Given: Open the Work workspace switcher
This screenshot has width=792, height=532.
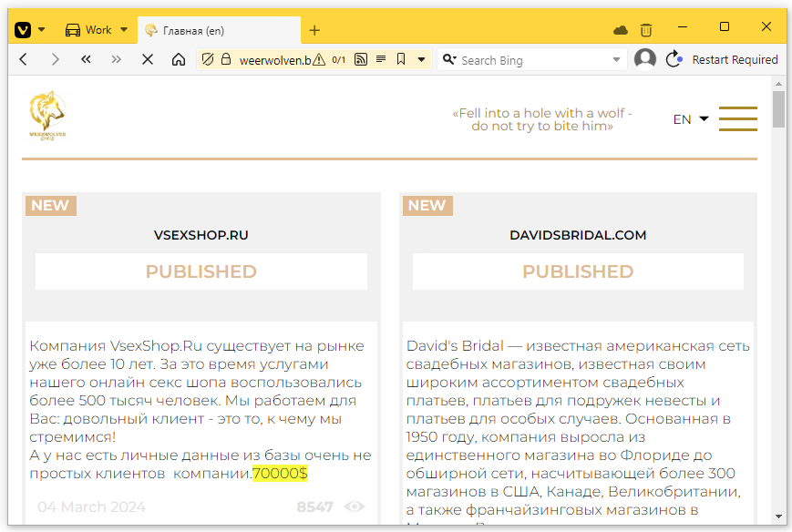Looking at the screenshot, I should click(96, 30).
